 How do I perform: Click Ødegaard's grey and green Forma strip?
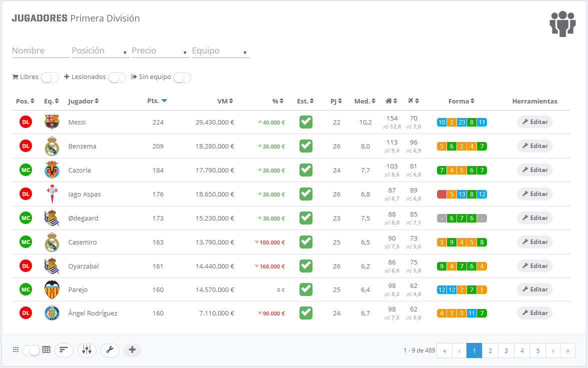(x=462, y=218)
